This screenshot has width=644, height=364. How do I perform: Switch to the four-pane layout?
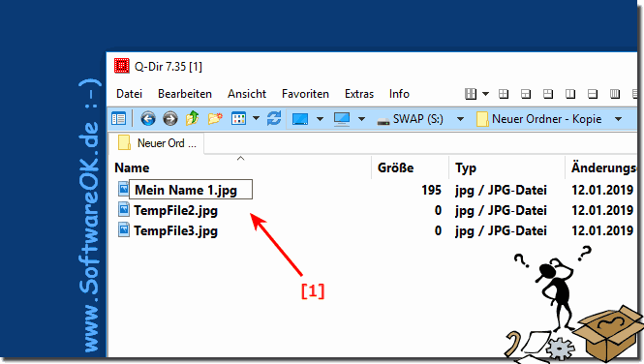pyautogui.click(x=504, y=94)
